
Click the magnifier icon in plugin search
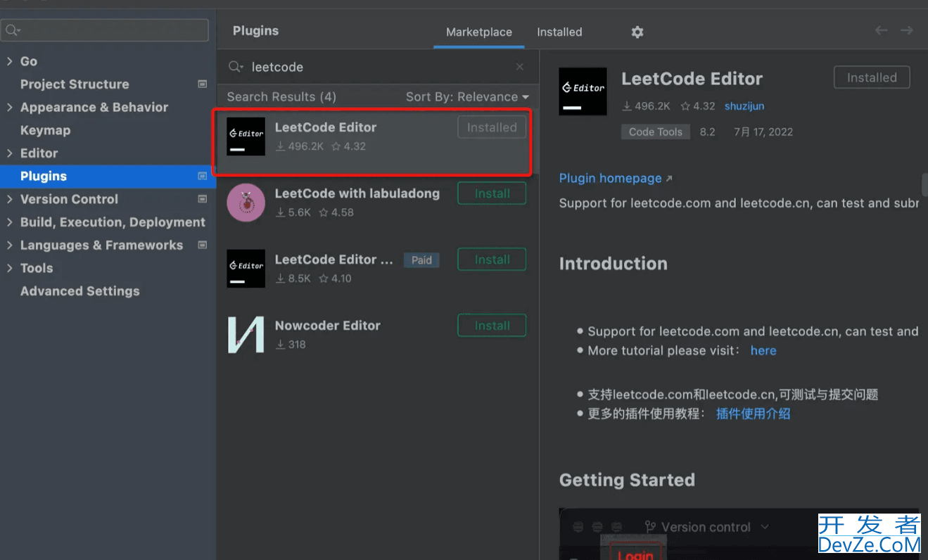point(235,67)
